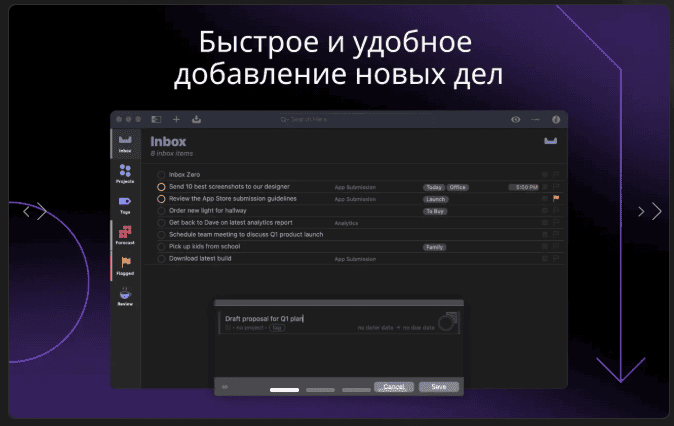
Task: Click no due date in Quick Entry
Action: click(x=418, y=328)
